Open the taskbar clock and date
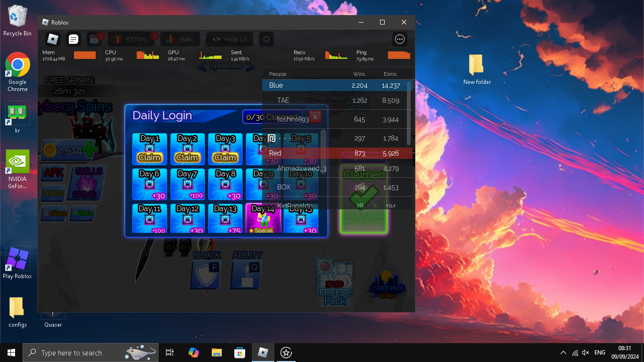The image size is (644, 362). point(625,352)
